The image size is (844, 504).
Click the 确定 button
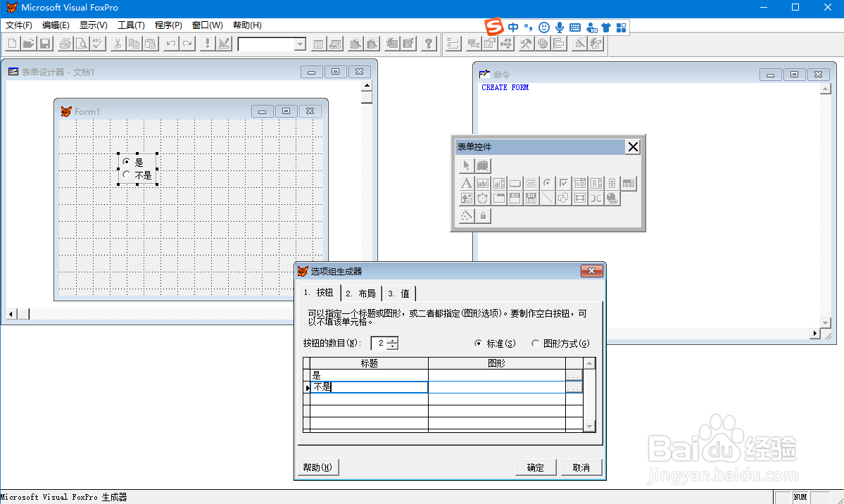[x=535, y=467]
